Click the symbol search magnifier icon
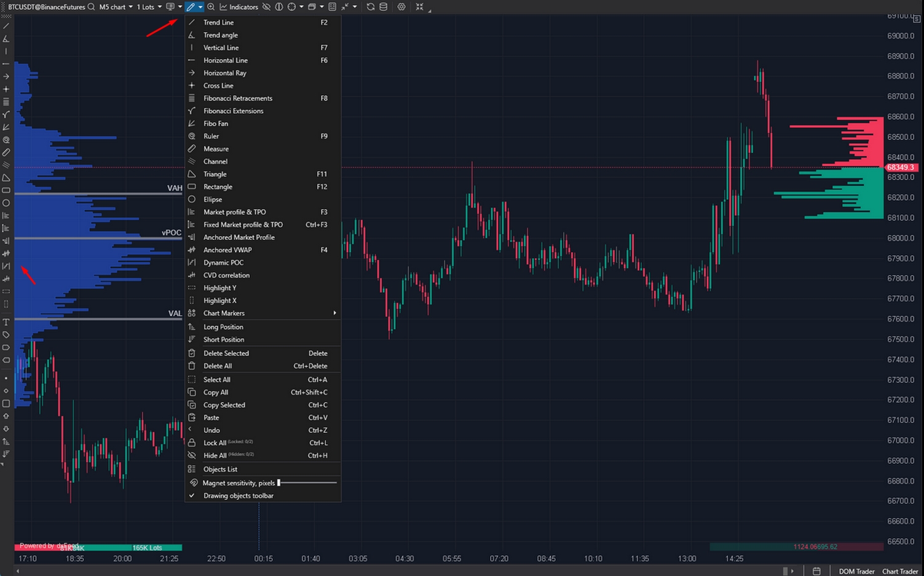This screenshot has width=924, height=576. [x=91, y=7]
